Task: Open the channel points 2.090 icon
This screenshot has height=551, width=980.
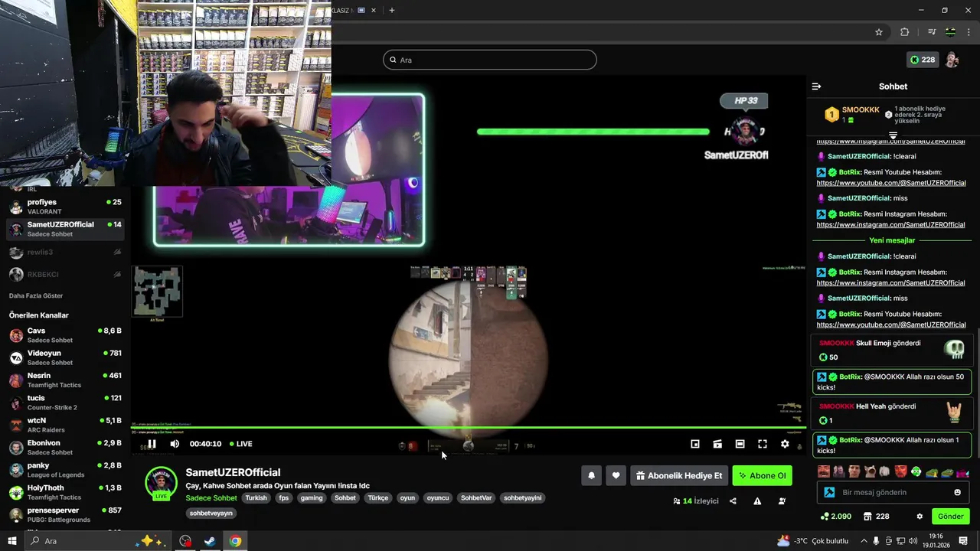Action: click(x=836, y=517)
